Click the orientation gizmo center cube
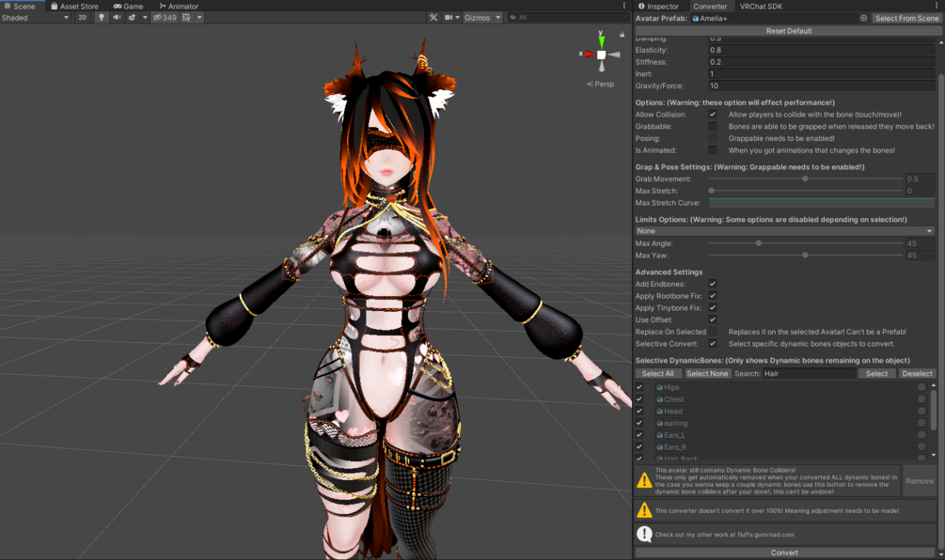This screenshot has width=945, height=560. click(601, 54)
